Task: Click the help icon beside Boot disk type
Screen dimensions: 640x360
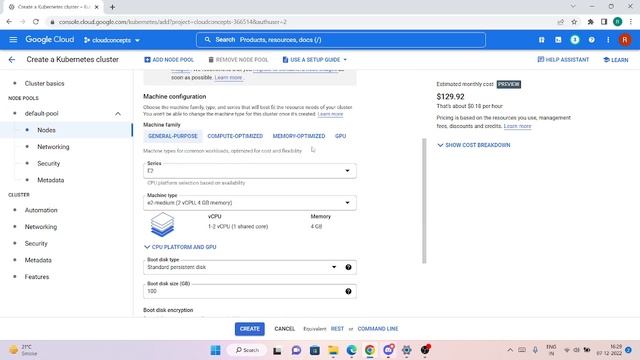Action: click(348, 267)
